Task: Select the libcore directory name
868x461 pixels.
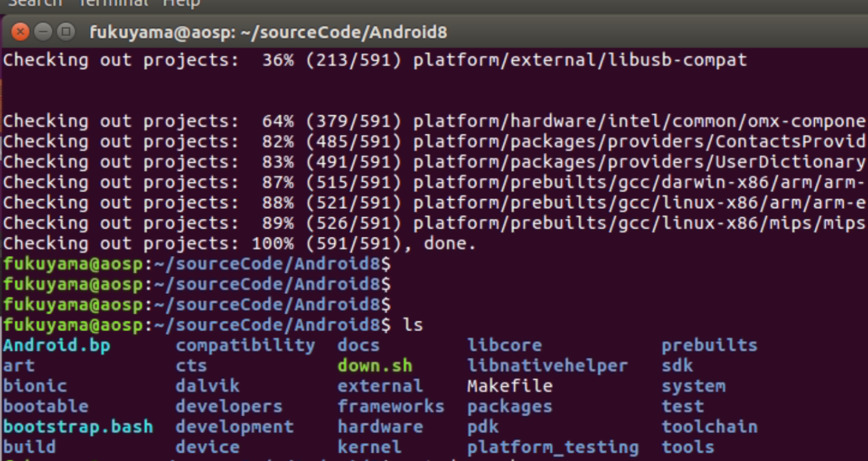Action: [x=504, y=346]
